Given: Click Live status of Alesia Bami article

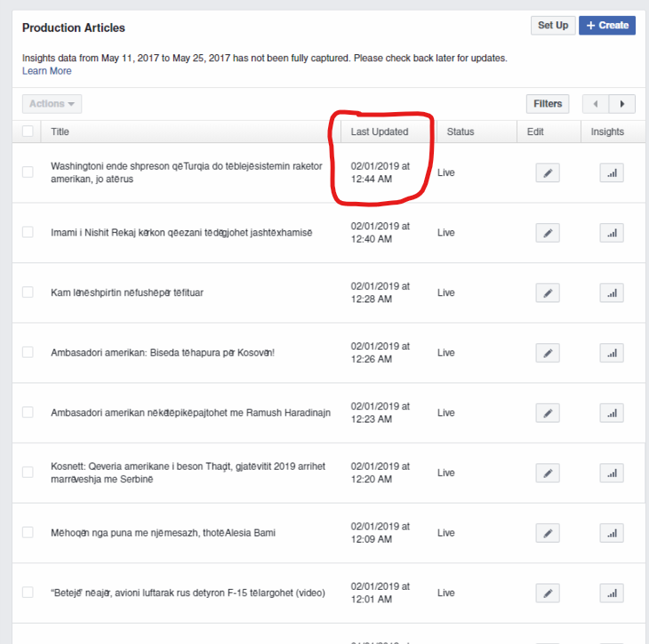Looking at the screenshot, I should point(446,533).
